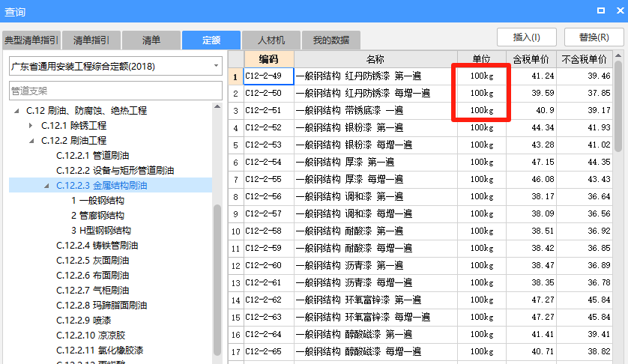Select code cell C12-2-65
This screenshot has width=628, height=364.
[269, 351]
